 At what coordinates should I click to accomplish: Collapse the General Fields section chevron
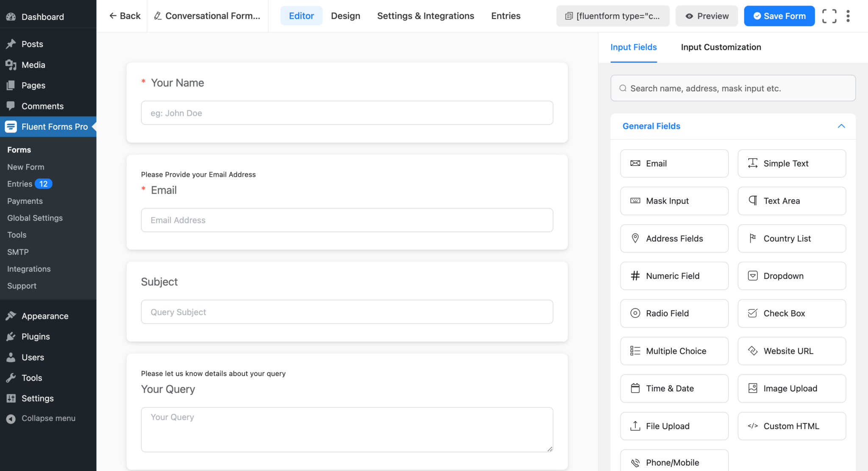click(841, 126)
